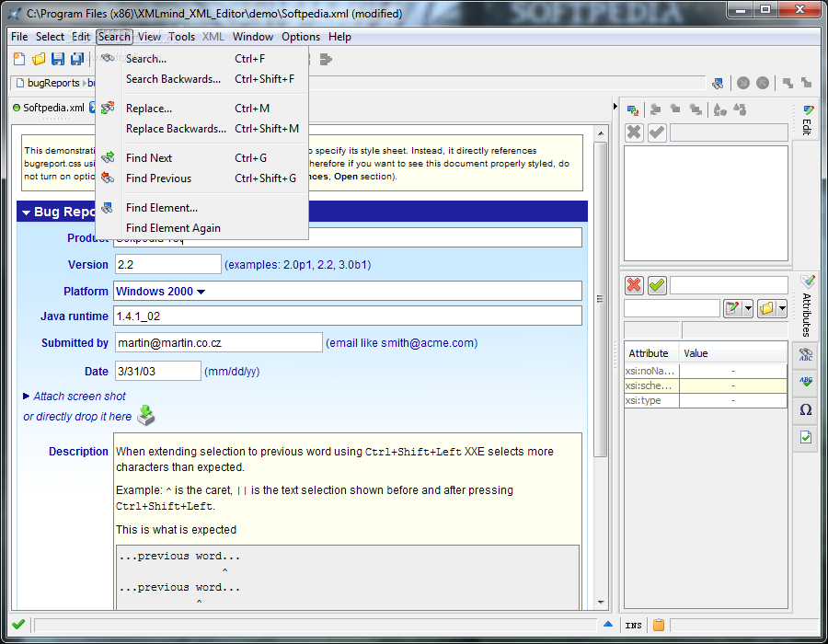Click into the Java runtime field
Viewport: 828px width, 644px height.
click(x=348, y=316)
